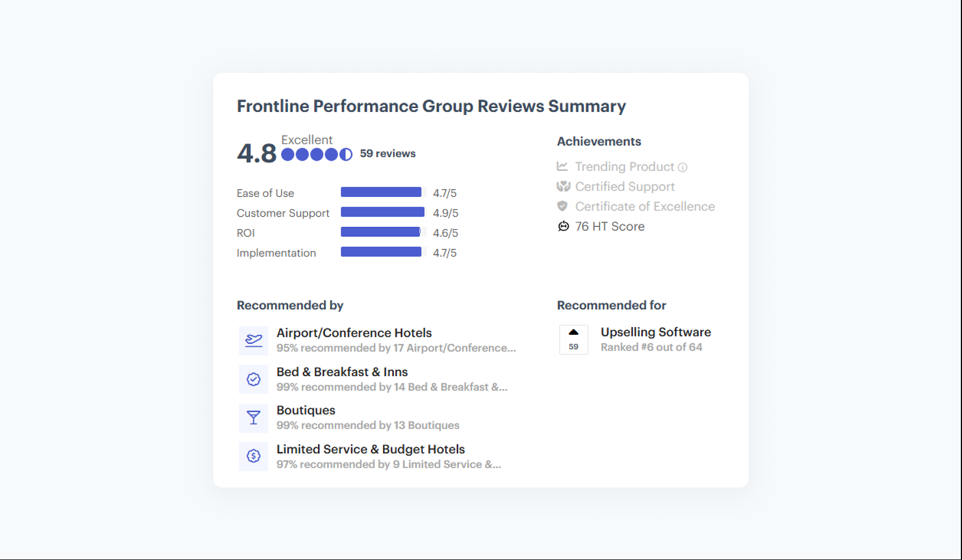
Task: Click the airplane icon for Airport/Conference Hotels
Action: 254,341
